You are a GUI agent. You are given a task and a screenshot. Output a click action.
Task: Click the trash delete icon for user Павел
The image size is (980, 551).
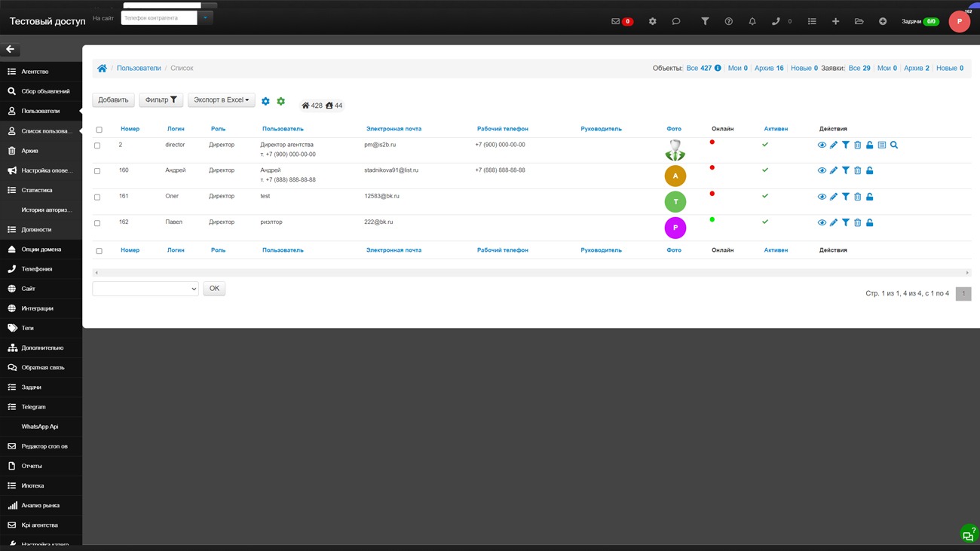(857, 223)
